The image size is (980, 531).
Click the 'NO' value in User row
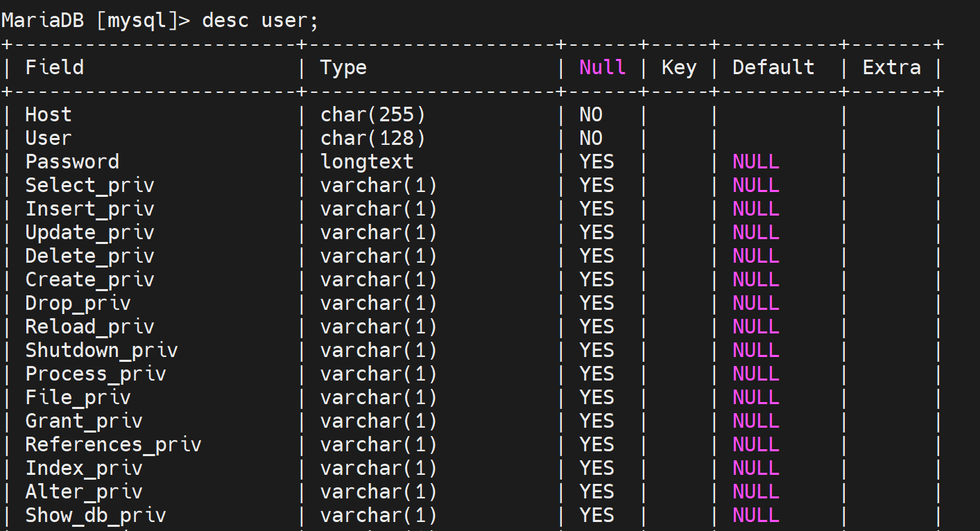[591, 138]
